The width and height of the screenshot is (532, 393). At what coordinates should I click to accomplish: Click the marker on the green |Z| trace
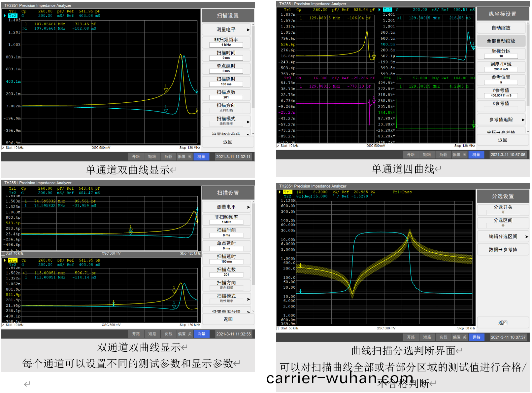pyautogui.click(x=473, y=125)
